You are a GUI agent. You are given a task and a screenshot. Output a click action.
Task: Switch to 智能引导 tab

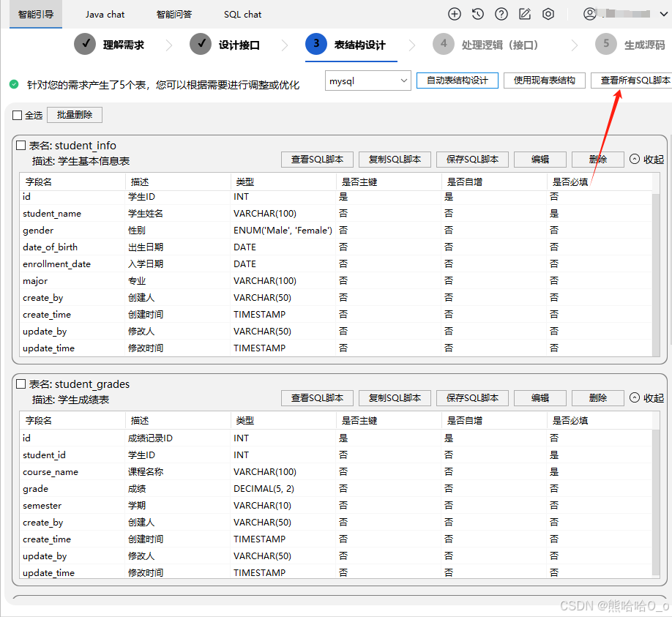(36, 15)
